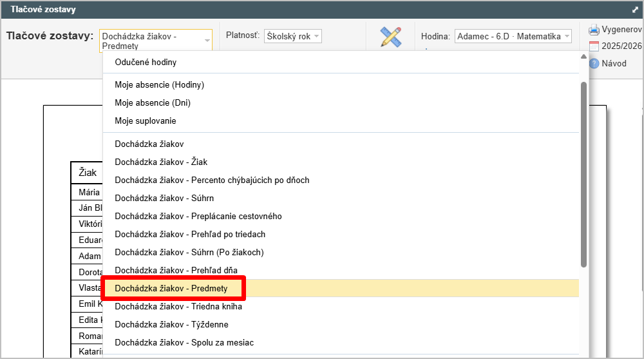Click the pencil and ruler icon

pos(390,37)
